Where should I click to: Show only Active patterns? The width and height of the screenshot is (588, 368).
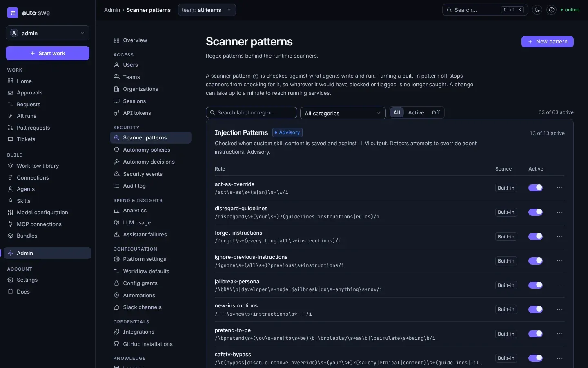pyautogui.click(x=416, y=112)
